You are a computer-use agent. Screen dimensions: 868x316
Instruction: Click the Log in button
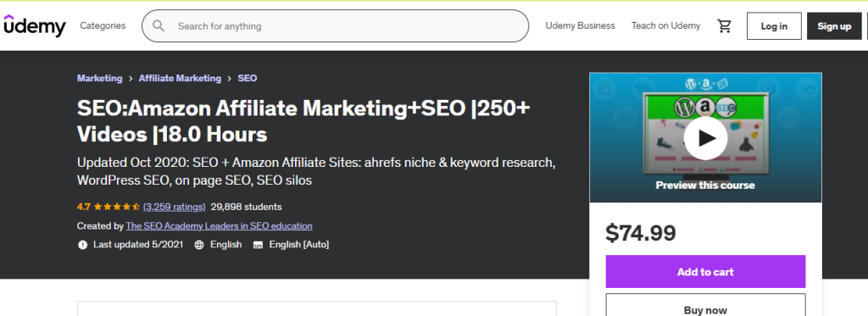(x=774, y=26)
